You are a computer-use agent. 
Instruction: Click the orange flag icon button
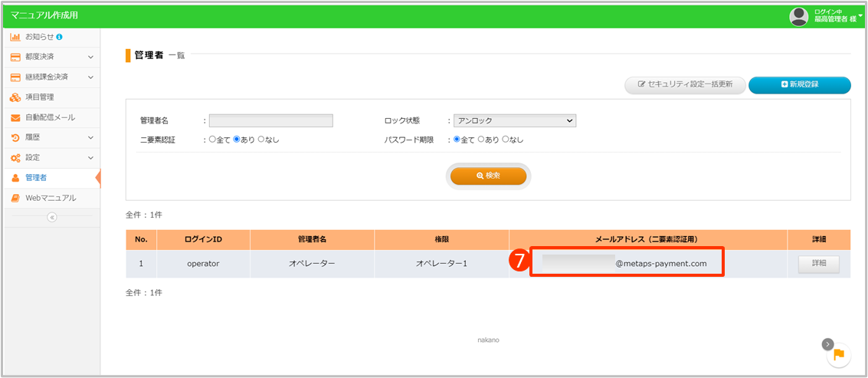pyautogui.click(x=838, y=353)
